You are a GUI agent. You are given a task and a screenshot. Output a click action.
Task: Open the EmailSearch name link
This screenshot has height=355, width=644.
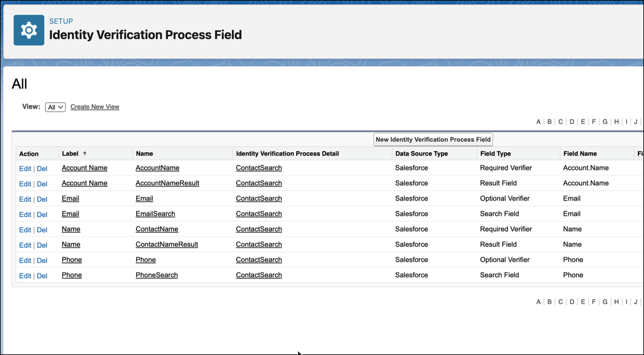155,214
